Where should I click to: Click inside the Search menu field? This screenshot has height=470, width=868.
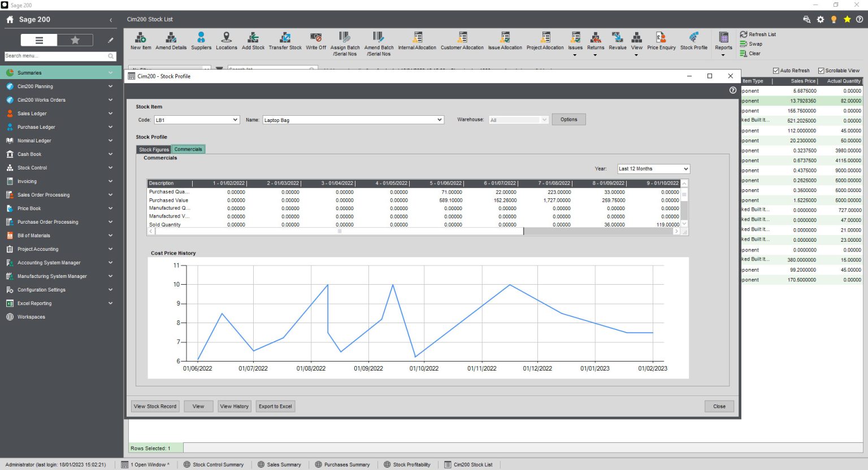tap(57, 56)
